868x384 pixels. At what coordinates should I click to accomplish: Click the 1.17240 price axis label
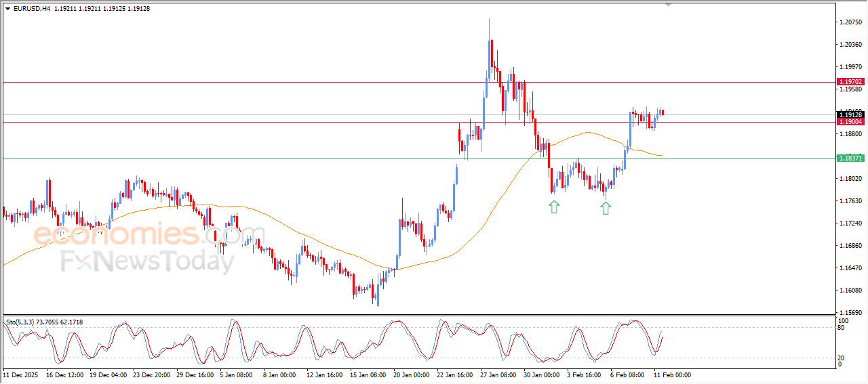850,223
